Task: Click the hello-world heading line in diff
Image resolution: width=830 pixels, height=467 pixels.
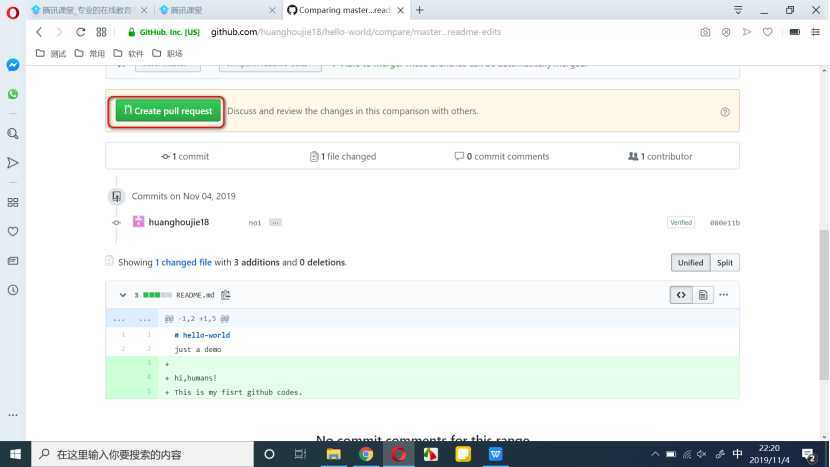Action: click(202, 335)
